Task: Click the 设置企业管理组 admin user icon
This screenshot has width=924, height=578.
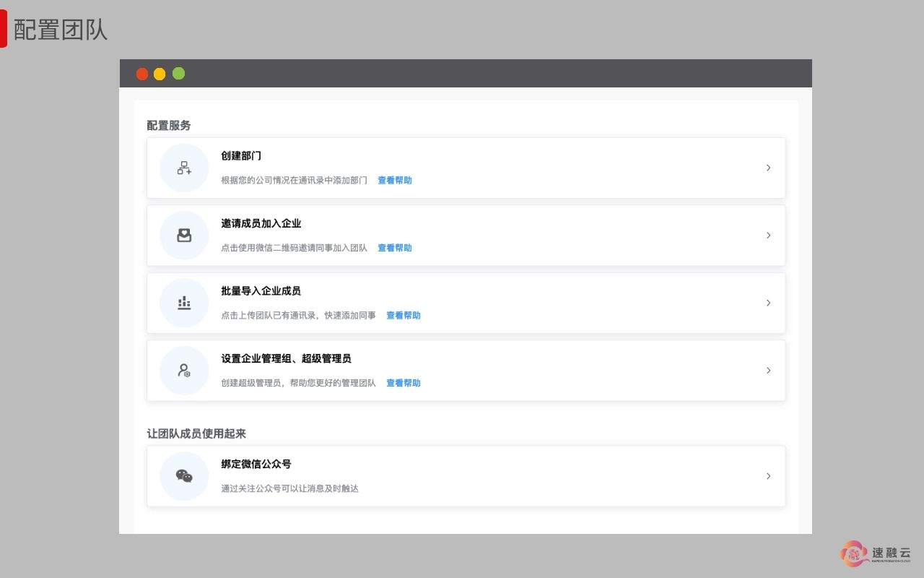Action: tap(184, 370)
